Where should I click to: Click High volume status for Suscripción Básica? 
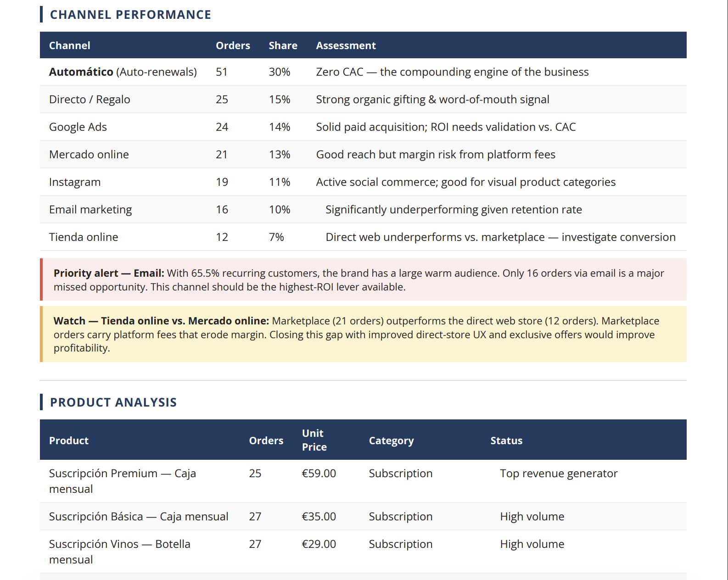coord(532,517)
